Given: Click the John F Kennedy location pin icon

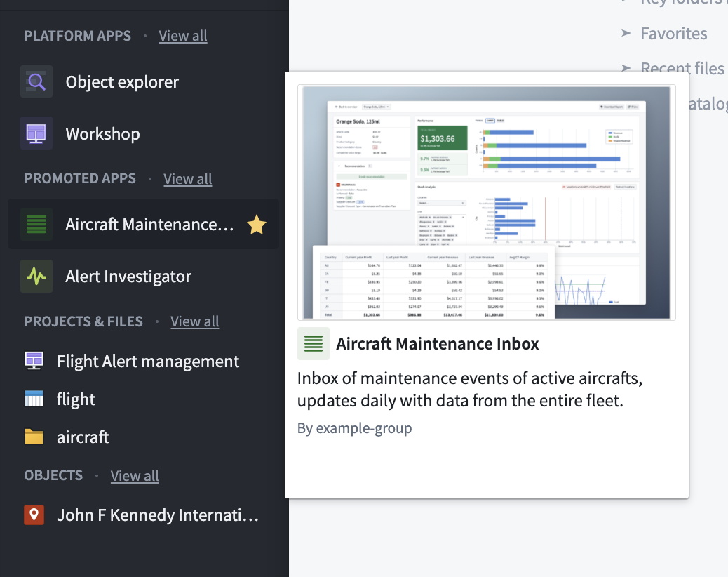Looking at the screenshot, I should pyautogui.click(x=34, y=515).
